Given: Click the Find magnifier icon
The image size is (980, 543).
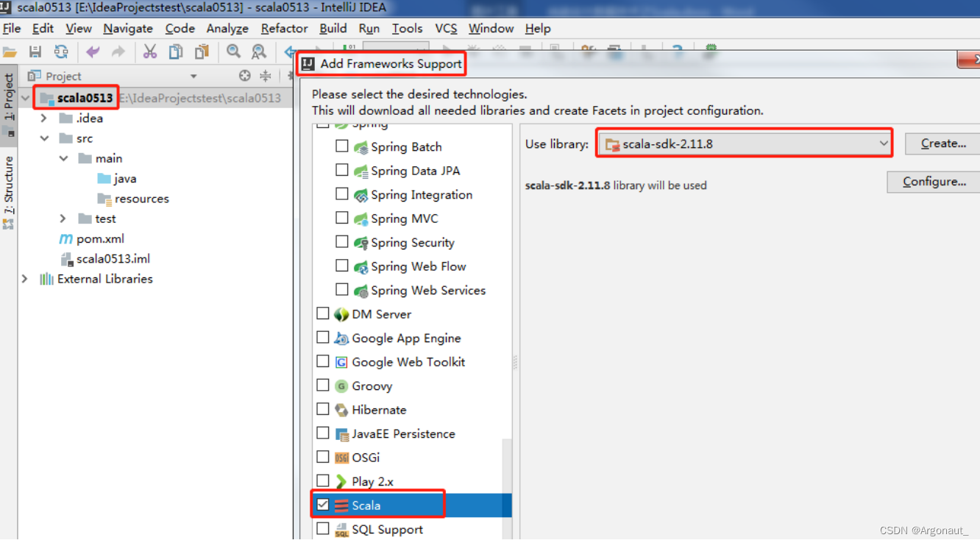Looking at the screenshot, I should pos(234,52).
